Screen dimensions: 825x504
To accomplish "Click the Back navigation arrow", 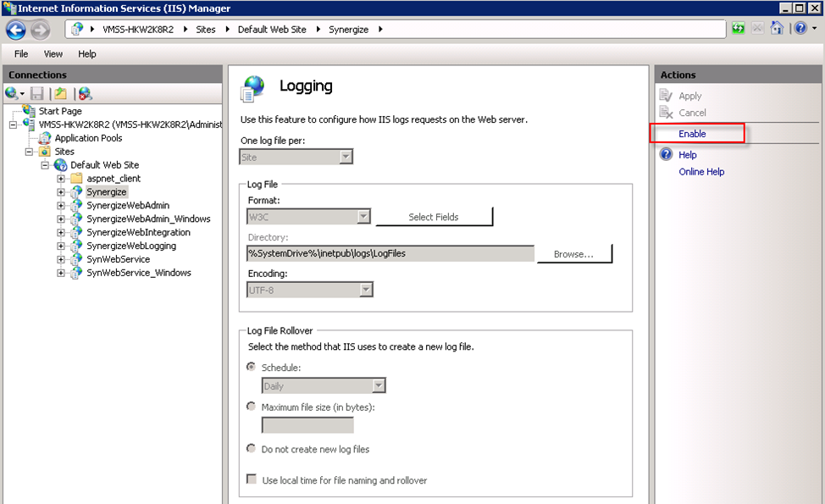I will [16, 30].
